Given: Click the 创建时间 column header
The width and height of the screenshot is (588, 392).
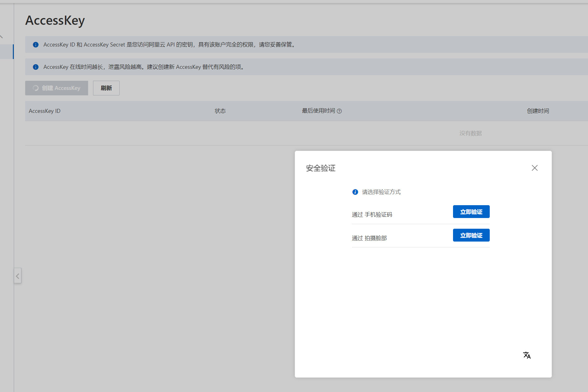Looking at the screenshot, I should coord(538,111).
